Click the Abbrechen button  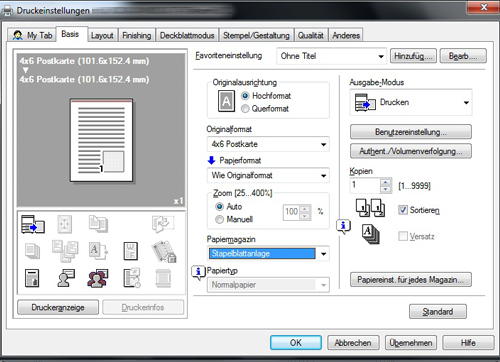click(353, 343)
